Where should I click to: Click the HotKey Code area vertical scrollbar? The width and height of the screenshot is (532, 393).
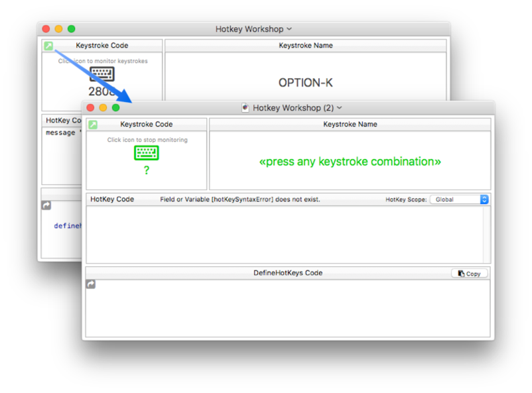(x=486, y=235)
